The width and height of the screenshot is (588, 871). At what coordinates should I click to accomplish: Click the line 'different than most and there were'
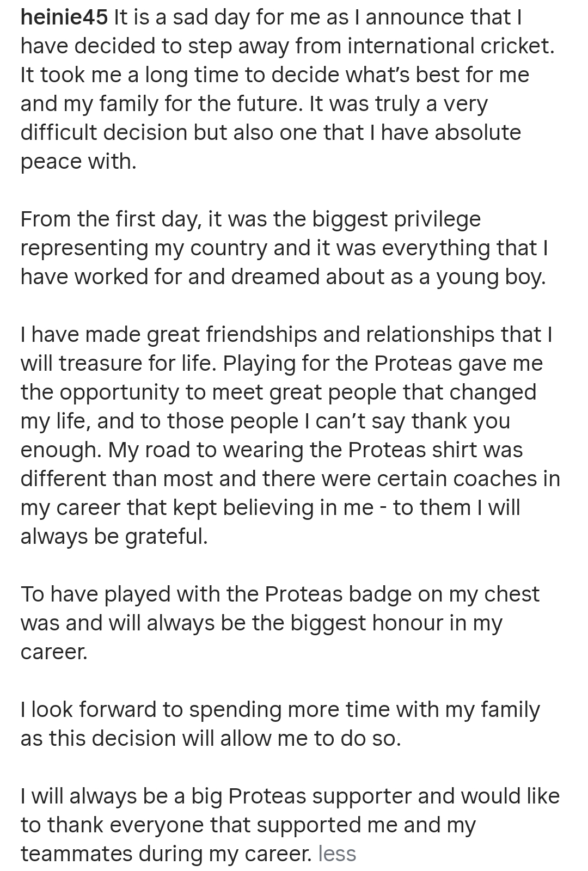tap(290, 479)
